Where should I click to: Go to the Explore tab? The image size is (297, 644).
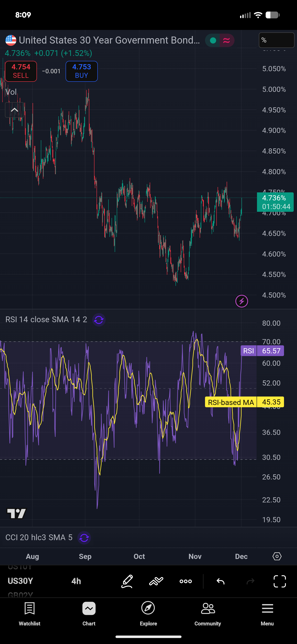(148, 614)
